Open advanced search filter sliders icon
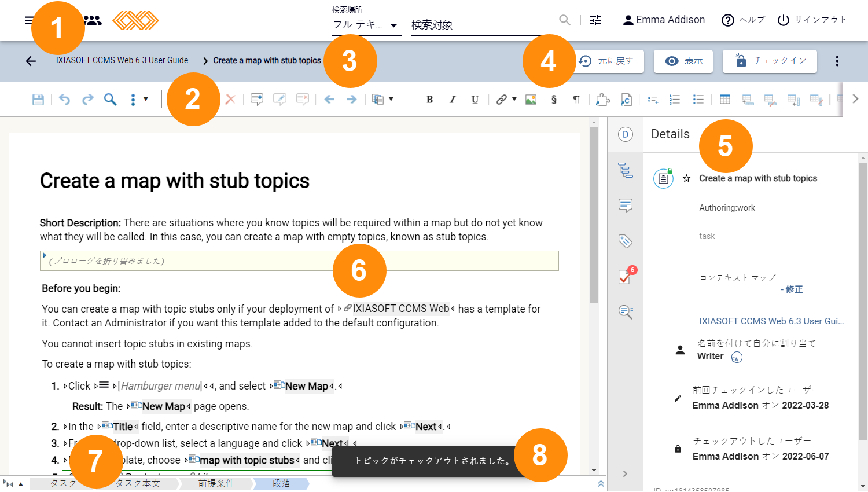Image resolution: width=868 pixels, height=492 pixels. coord(595,20)
